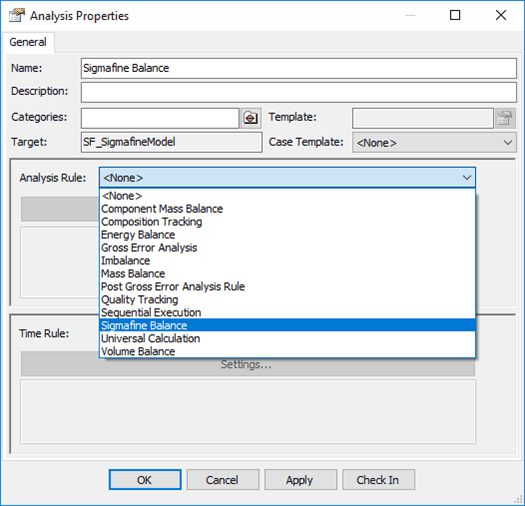Select Energy Balance from list
The height and width of the screenshot is (506, 525).
coord(287,235)
